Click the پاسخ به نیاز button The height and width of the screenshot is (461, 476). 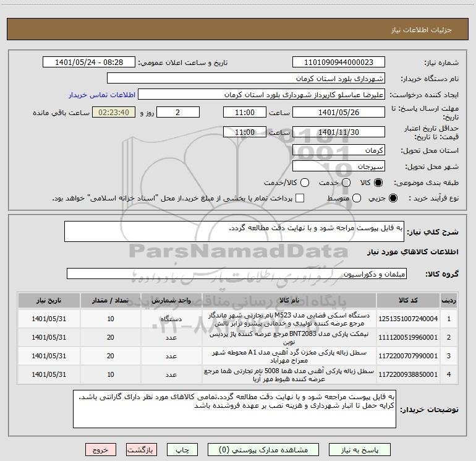pos(359,450)
